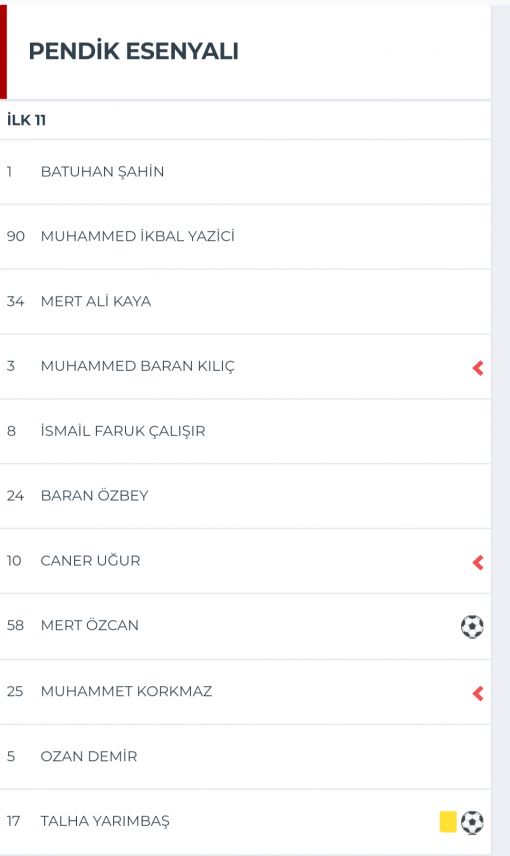Click shirt number 90 in the lineup
This screenshot has height=856, width=510.
(16, 236)
